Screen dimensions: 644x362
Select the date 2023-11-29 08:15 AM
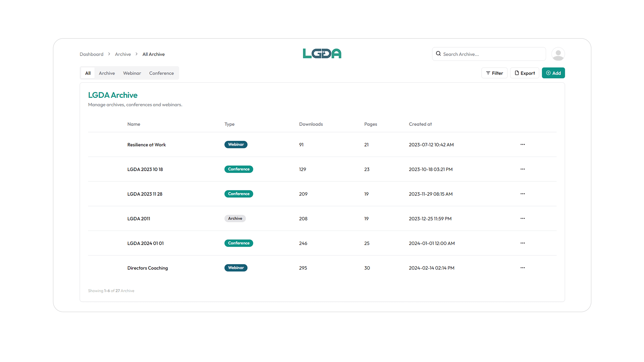431,194
